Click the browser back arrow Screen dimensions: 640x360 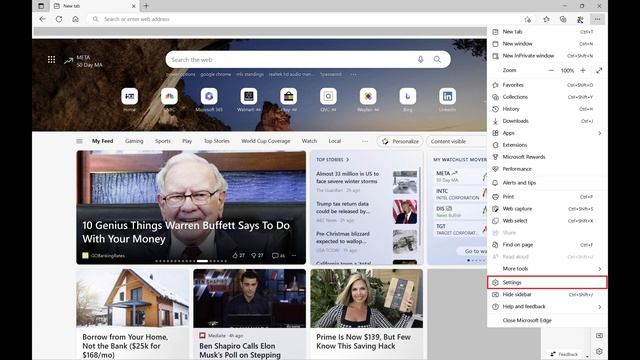coord(42,19)
